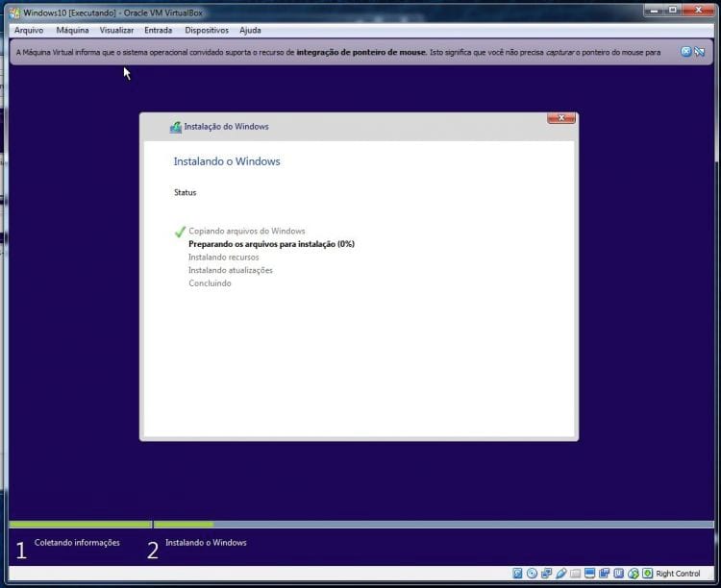Viewport: 721px width, 588px height.
Task: Open the Arquivo menu
Action: point(29,30)
